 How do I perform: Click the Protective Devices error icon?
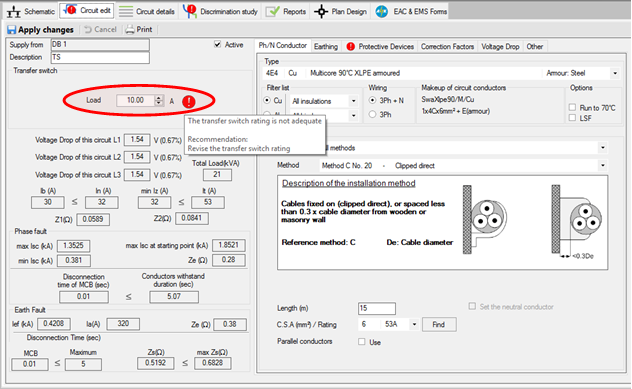point(350,46)
